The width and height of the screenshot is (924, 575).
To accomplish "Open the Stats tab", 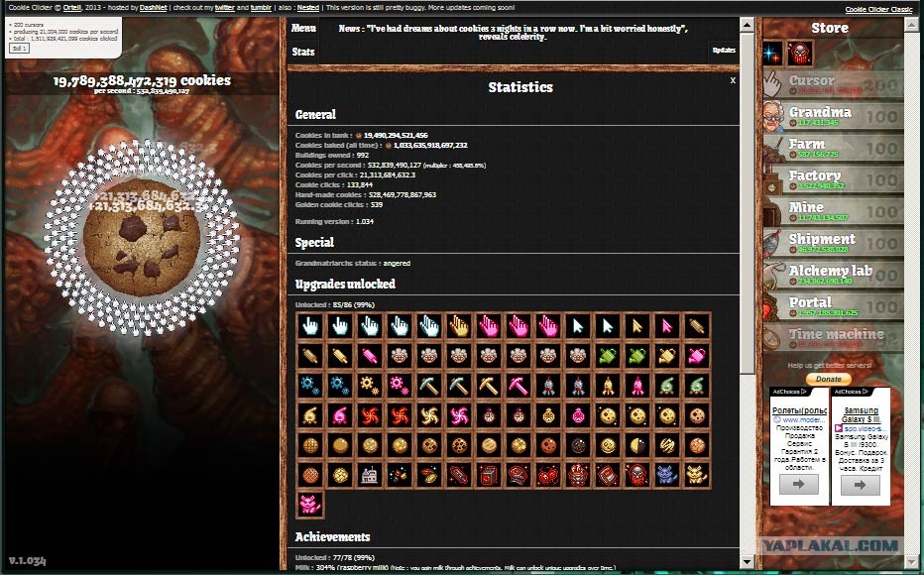I will [x=303, y=52].
